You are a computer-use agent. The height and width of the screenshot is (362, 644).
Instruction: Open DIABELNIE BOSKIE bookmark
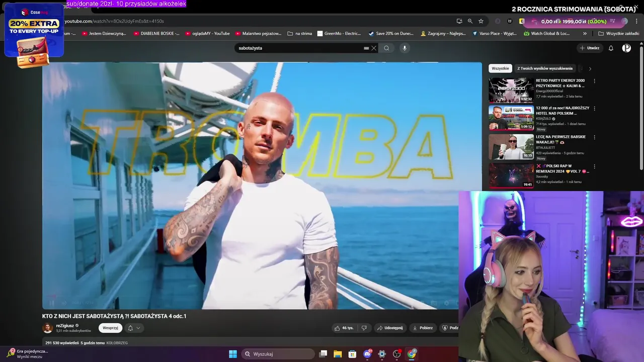[x=156, y=34]
